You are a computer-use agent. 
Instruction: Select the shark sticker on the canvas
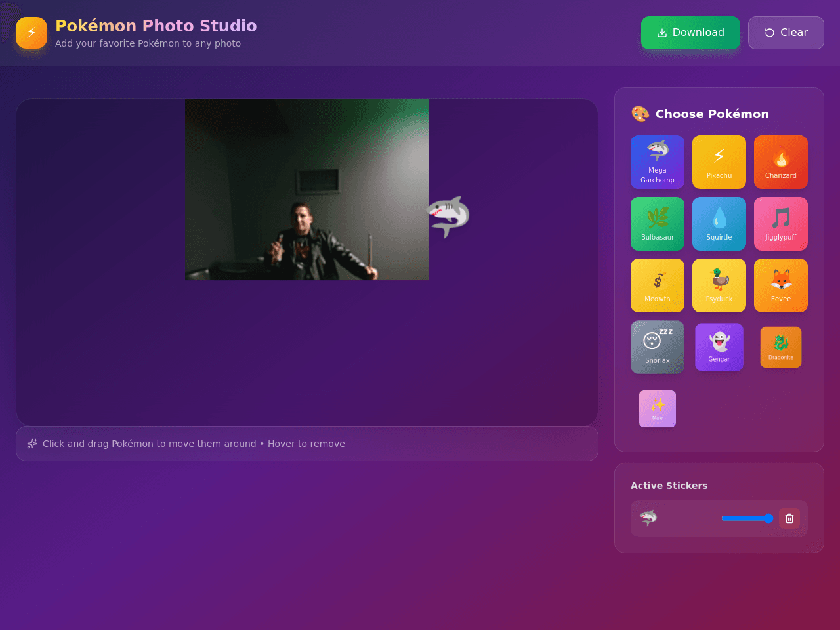coord(448,217)
